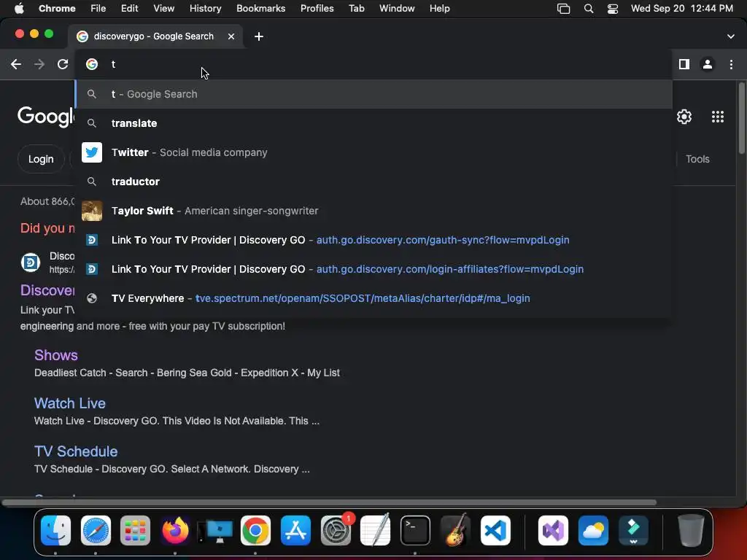Image resolution: width=747 pixels, height=560 pixels.
Task: Expand the tab search dropdown arrow
Action: (x=731, y=36)
